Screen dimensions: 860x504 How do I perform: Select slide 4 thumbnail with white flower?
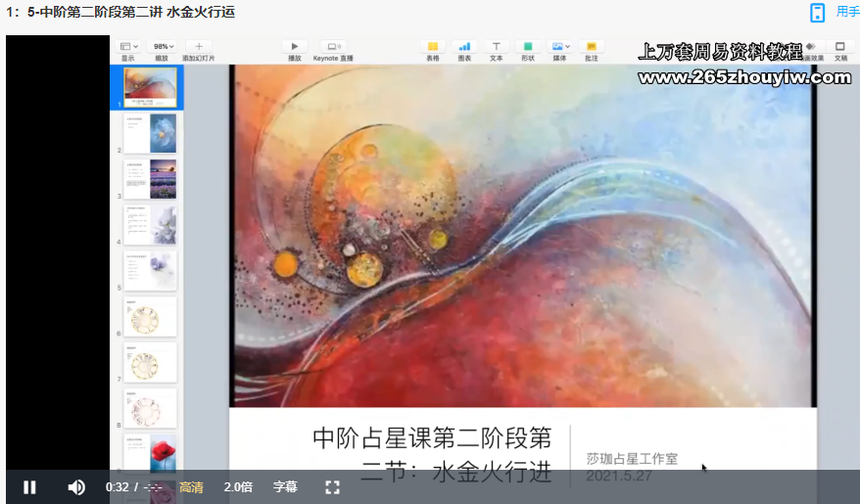(x=150, y=225)
